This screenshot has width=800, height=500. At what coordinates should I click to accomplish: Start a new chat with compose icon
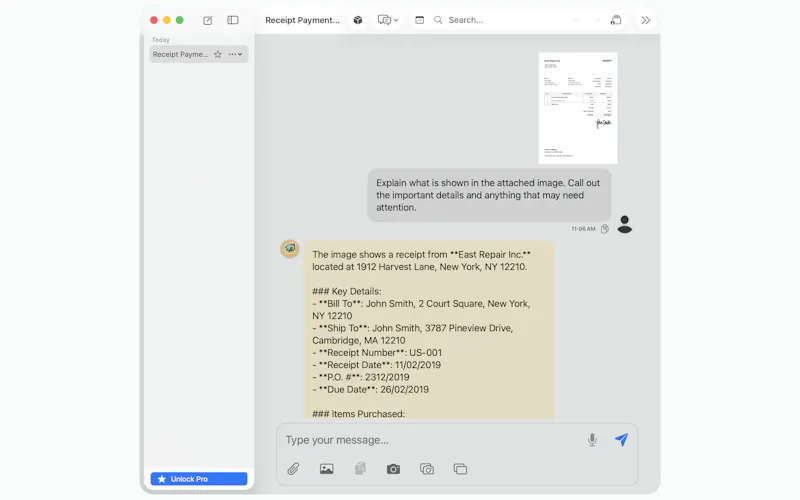[x=208, y=20]
